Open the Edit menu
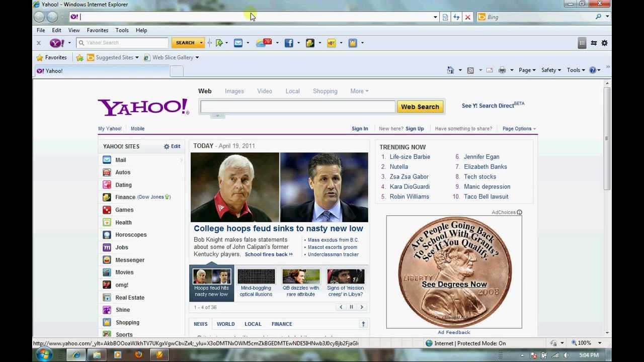 56,30
